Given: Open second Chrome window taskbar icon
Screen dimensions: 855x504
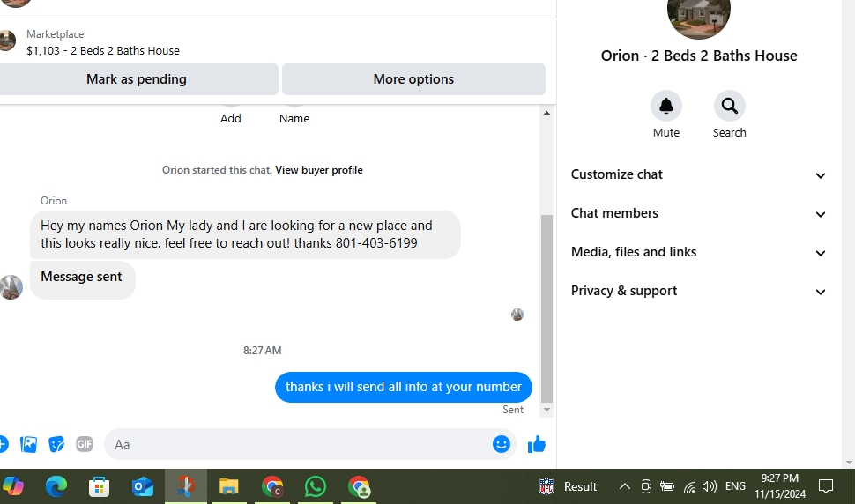Looking at the screenshot, I should click(x=359, y=486).
